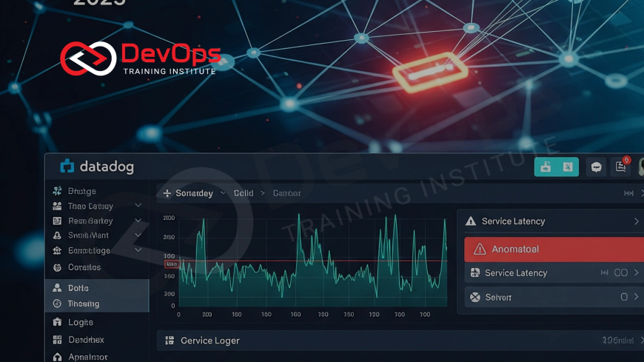Click the Oelld breadcrumb link

pos(244,193)
